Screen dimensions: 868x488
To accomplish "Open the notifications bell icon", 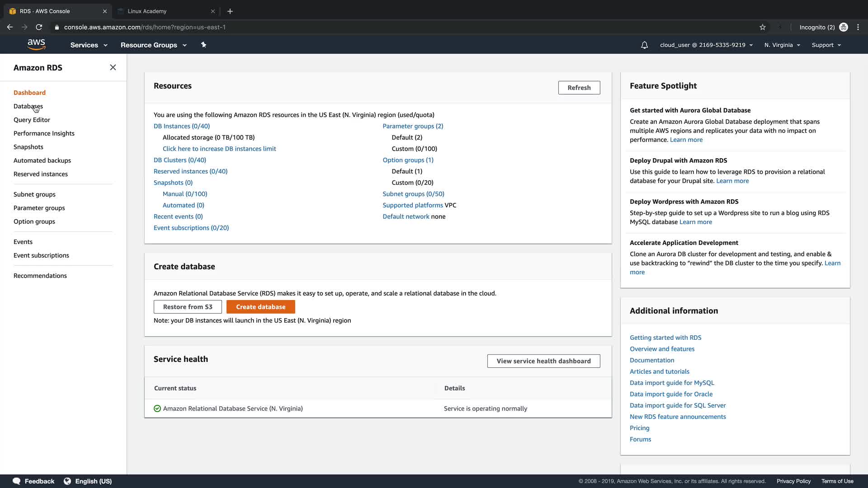I will point(644,45).
